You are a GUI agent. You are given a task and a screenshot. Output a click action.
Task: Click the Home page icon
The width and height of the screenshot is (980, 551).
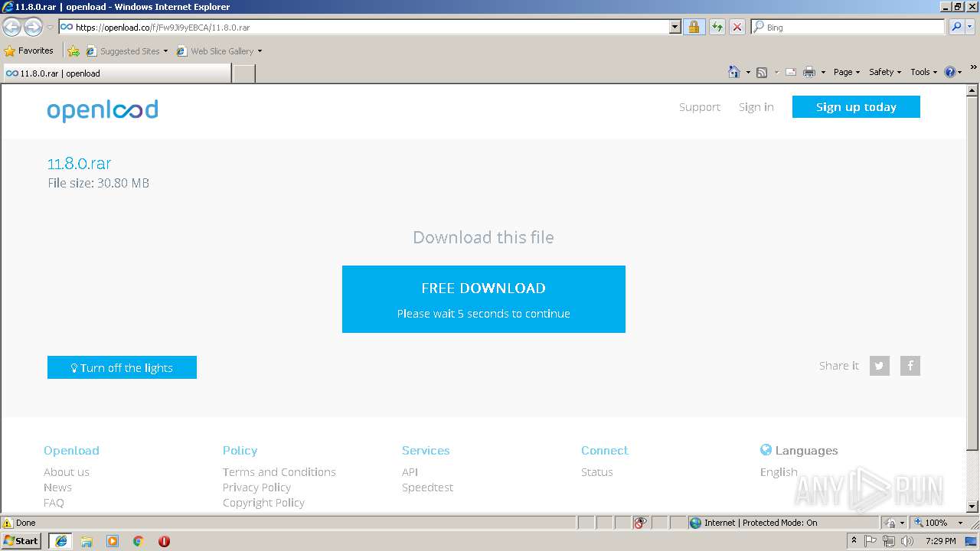click(734, 72)
